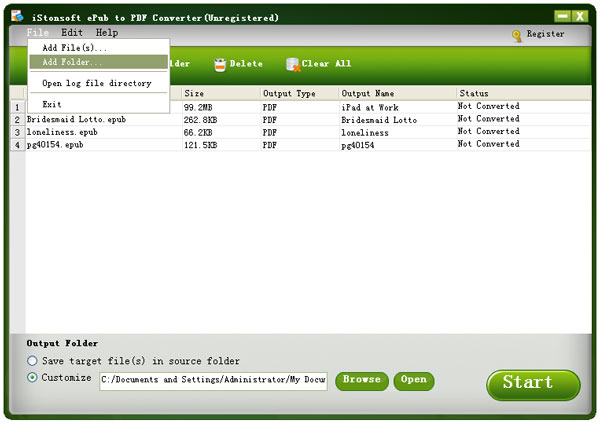
Task: Click the trash can Delete icon
Action: pyautogui.click(x=220, y=64)
